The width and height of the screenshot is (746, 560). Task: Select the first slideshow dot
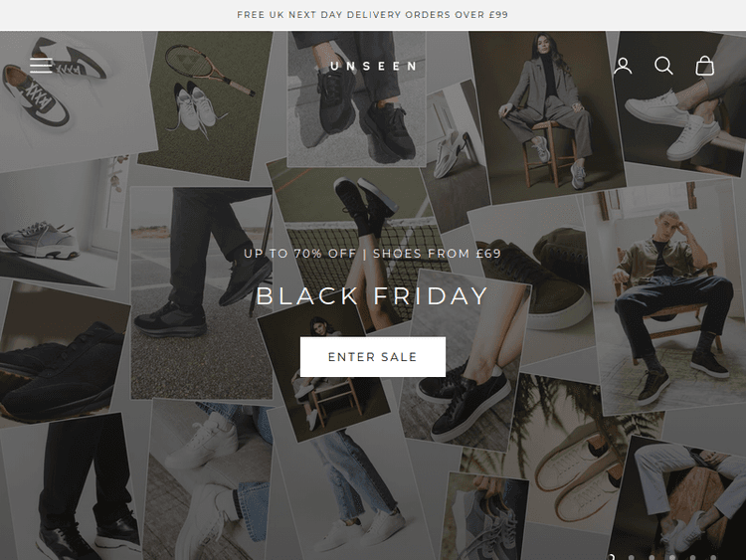(x=612, y=558)
